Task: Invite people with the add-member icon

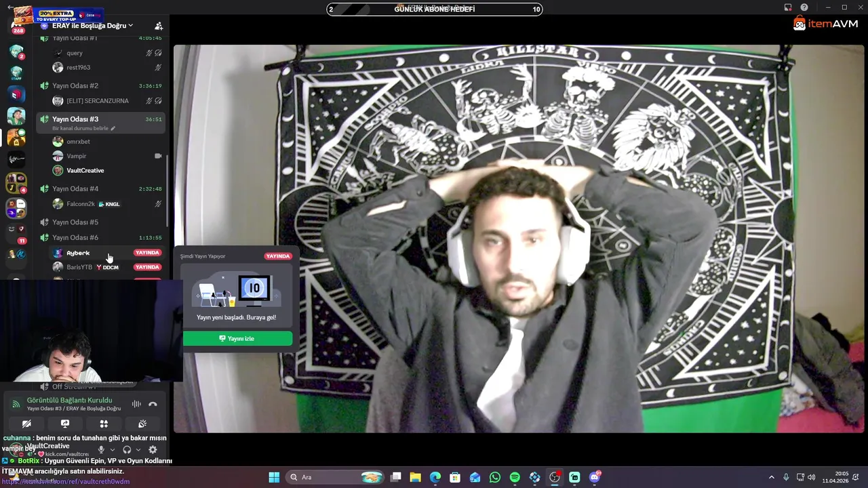Action: coord(159,26)
